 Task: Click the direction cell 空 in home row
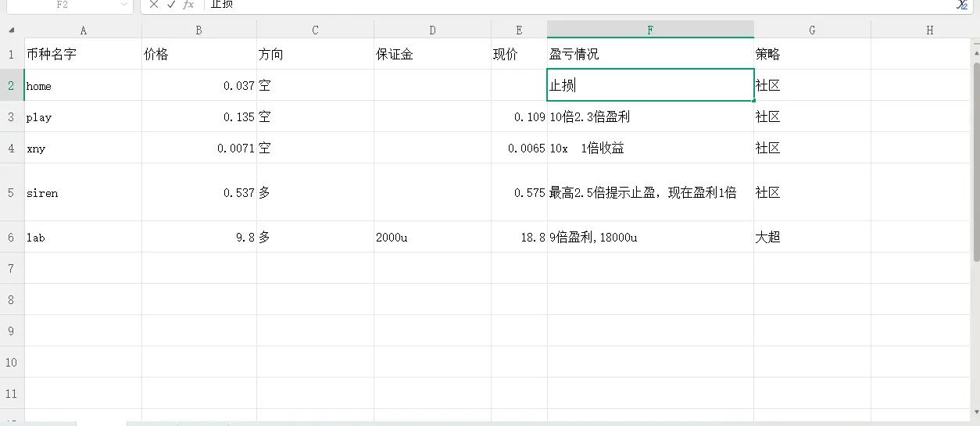pyautogui.click(x=315, y=85)
